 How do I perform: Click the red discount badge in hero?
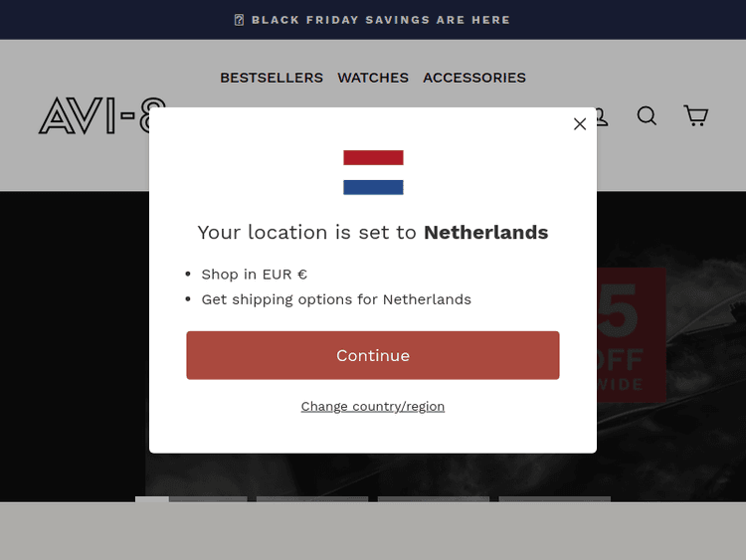tap(631, 333)
